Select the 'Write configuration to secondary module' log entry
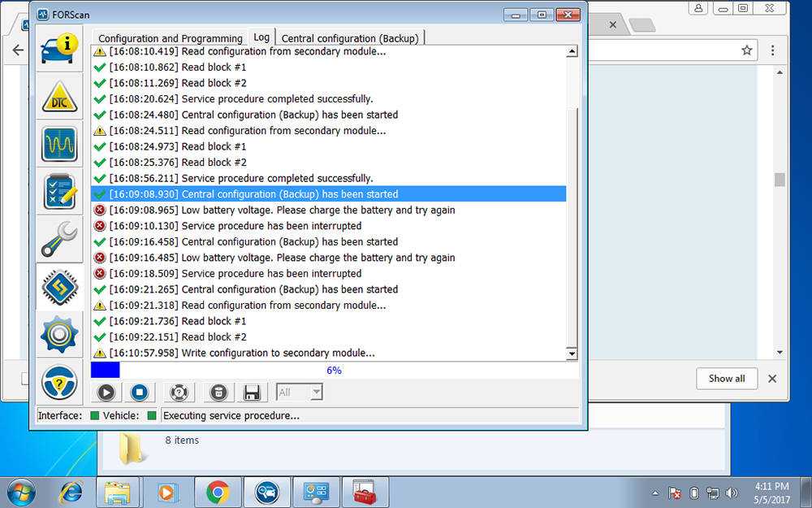Screen dimensions: 812x508 (278, 353)
